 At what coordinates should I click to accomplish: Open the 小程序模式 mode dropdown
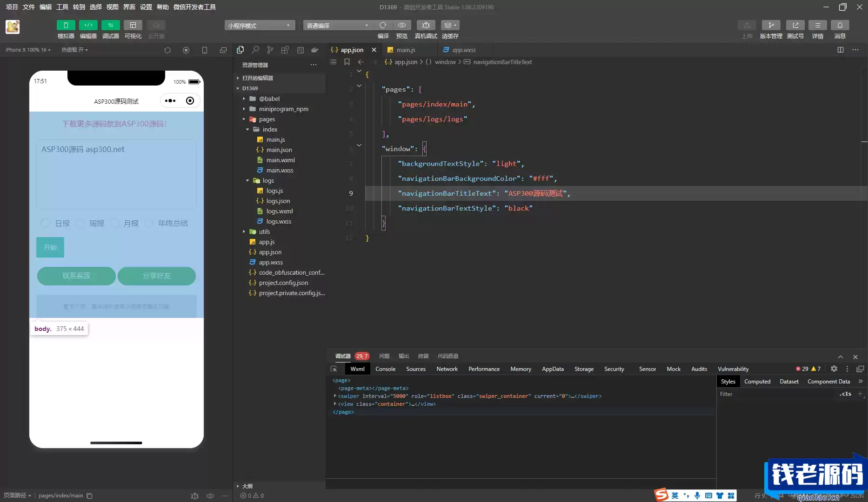pyautogui.click(x=260, y=25)
